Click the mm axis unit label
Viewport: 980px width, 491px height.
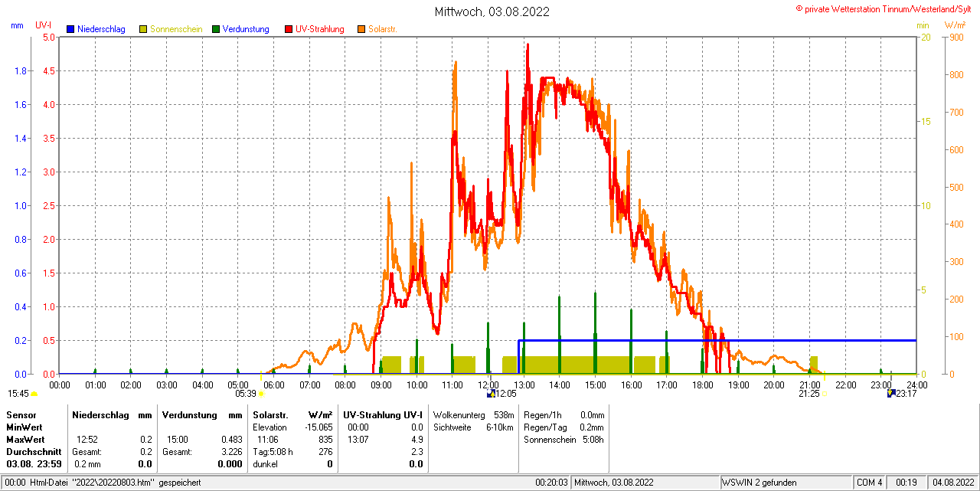point(18,25)
